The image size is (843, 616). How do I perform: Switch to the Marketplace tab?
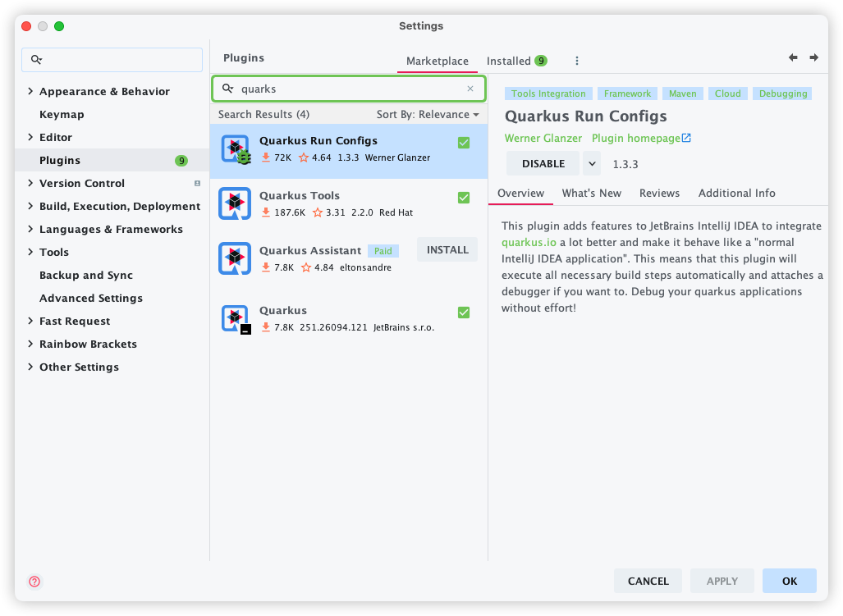(x=437, y=61)
